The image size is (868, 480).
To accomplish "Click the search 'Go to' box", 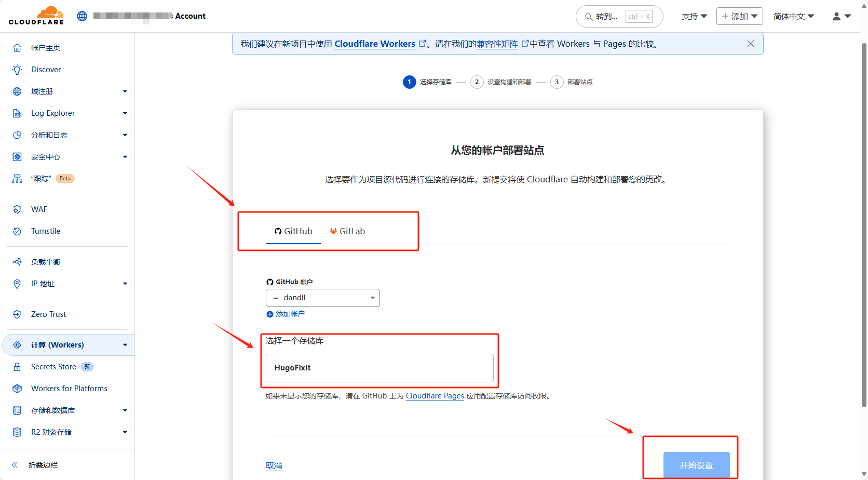I will (618, 16).
